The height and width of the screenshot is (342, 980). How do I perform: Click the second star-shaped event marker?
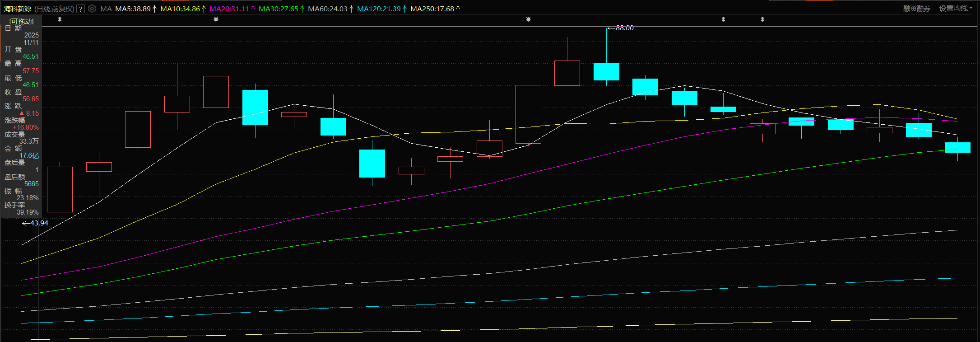pyautogui.click(x=528, y=19)
